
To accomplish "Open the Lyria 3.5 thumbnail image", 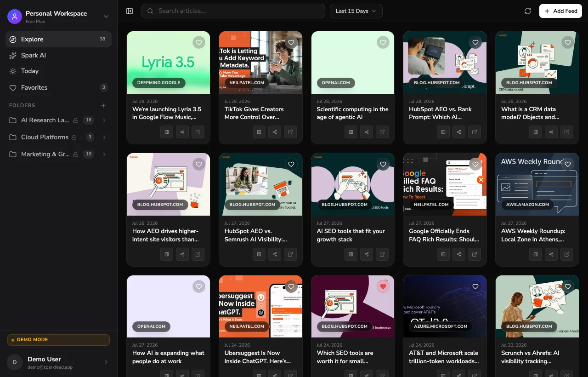I will pos(168,63).
